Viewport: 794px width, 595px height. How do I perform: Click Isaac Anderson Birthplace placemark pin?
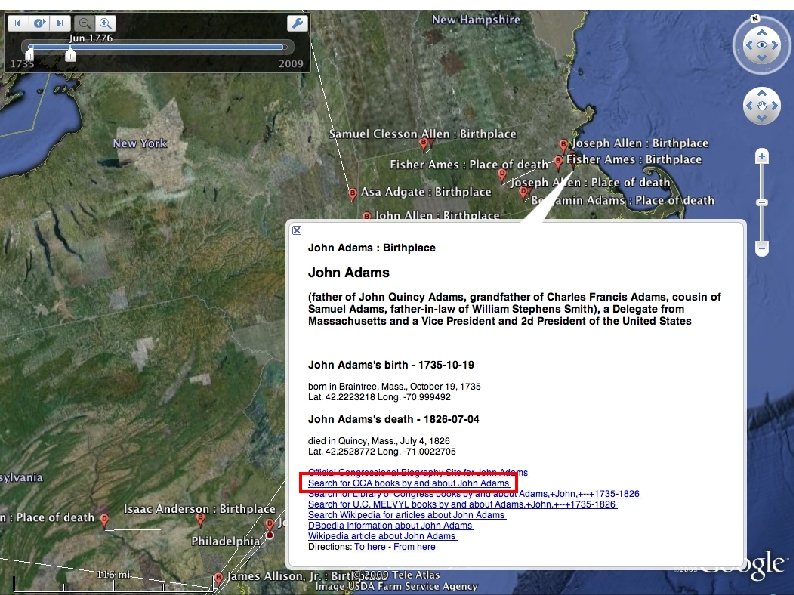(x=201, y=520)
